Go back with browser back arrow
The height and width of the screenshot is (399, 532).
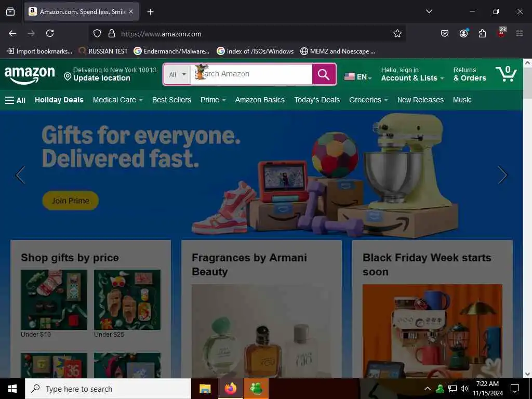point(12,33)
